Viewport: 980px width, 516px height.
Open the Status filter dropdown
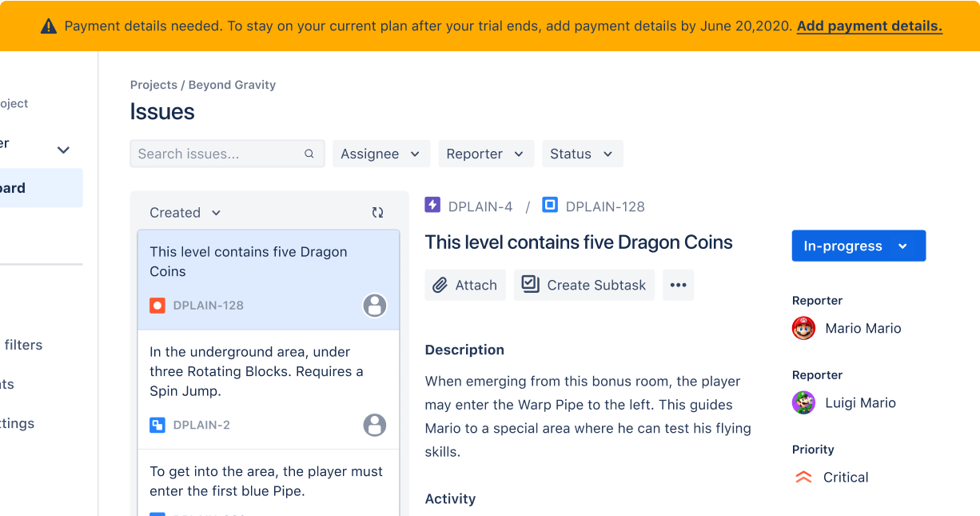tap(583, 154)
